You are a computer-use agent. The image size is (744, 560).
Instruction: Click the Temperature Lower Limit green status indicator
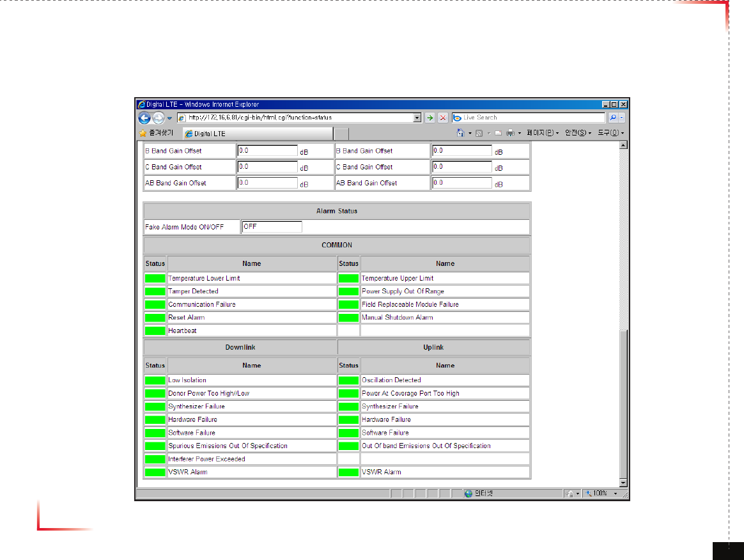click(155, 278)
